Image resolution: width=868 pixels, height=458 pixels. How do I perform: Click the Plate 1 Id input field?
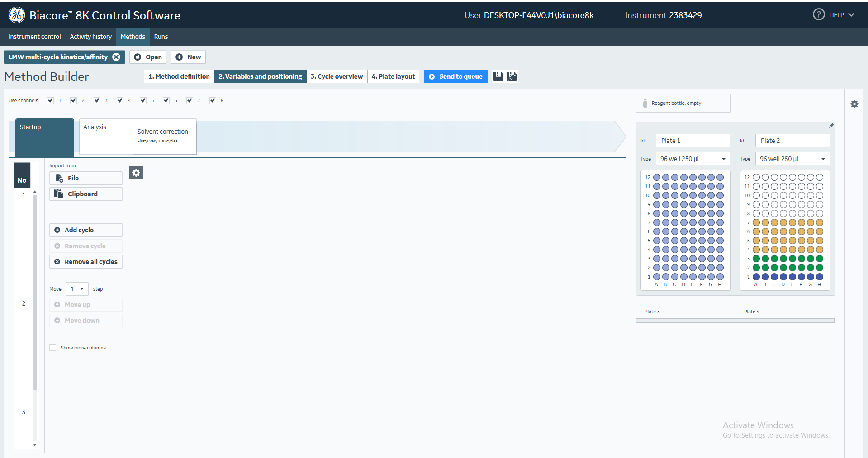(x=693, y=141)
